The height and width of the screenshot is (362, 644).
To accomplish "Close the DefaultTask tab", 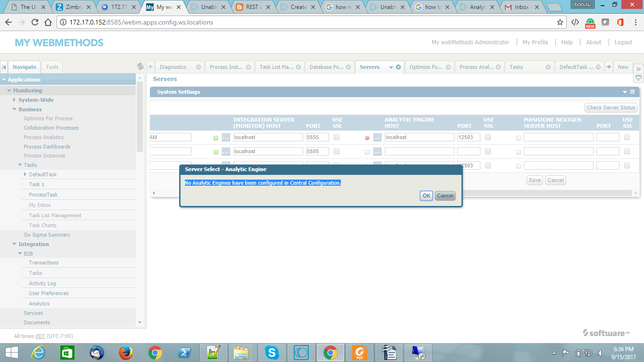I will click(x=599, y=67).
